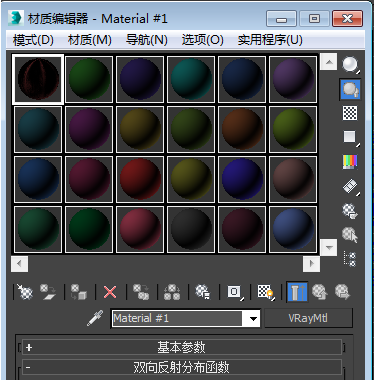
Task: Toggle the Backlight button
Action: tap(350, 89)
